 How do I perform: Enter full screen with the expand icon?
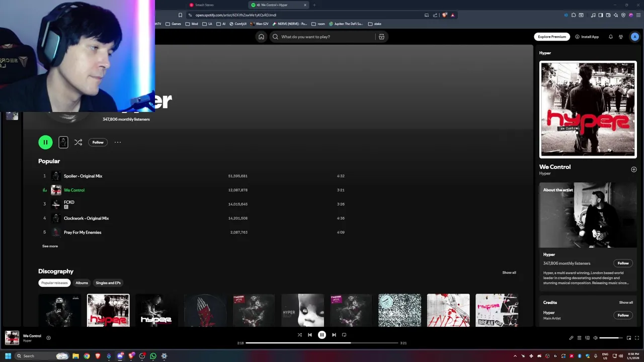coord(637,338)
